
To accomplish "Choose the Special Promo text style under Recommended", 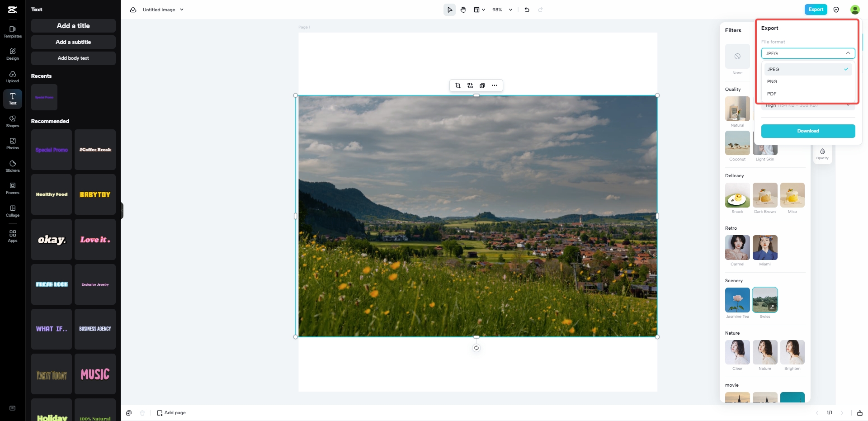I will coord(52,150).
